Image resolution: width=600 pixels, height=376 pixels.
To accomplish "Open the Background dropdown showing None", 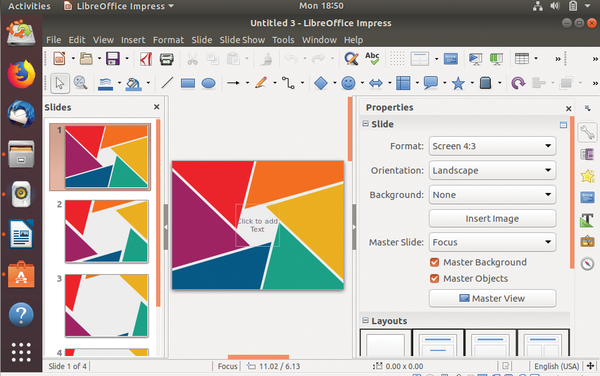I will (492, 195).
